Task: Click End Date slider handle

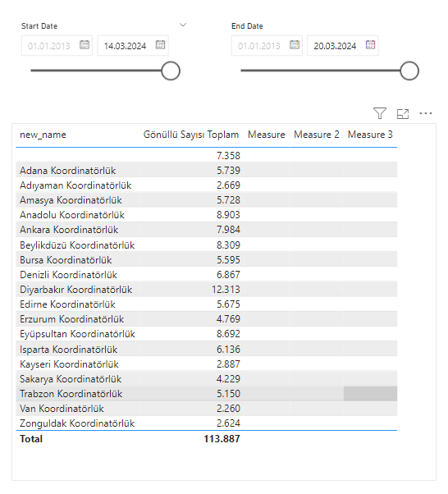Action: 409,71
